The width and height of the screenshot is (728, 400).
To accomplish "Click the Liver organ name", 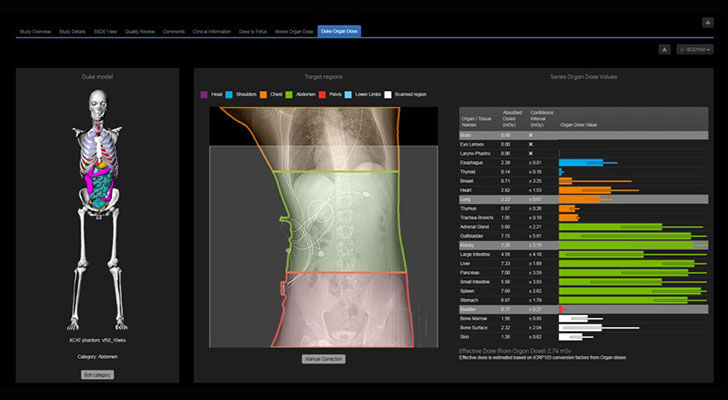I will pyautogui.click(x=465, y=264).
